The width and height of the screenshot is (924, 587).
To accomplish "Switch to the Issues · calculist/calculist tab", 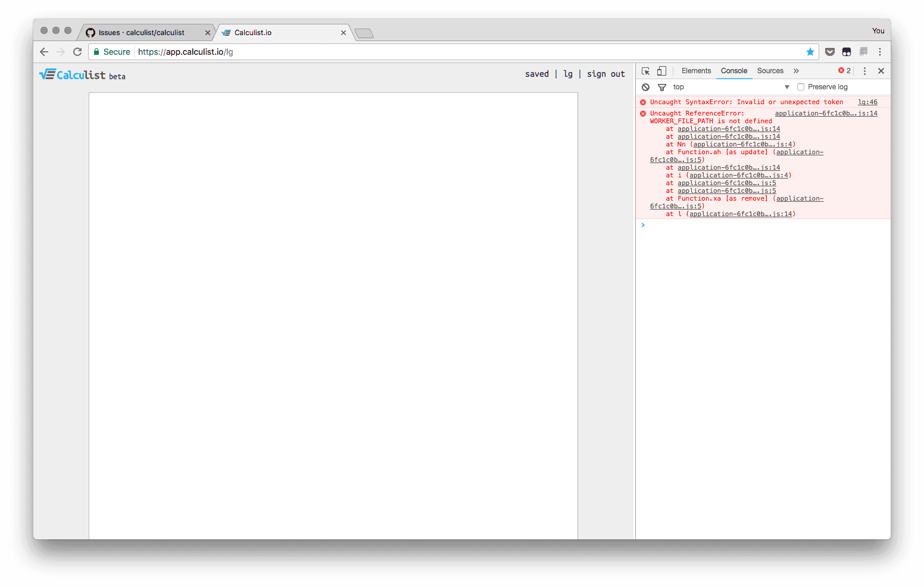I will click(x=146, y=33).
